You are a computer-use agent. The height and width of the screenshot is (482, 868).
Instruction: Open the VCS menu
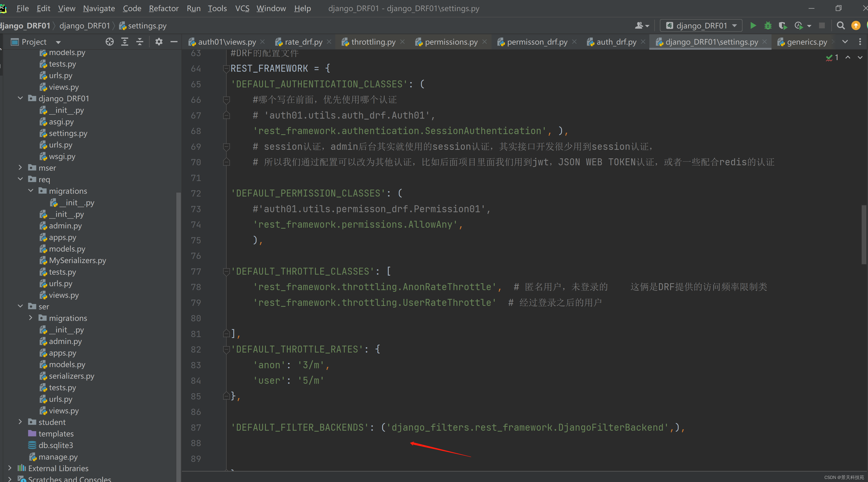click(242, 8)
